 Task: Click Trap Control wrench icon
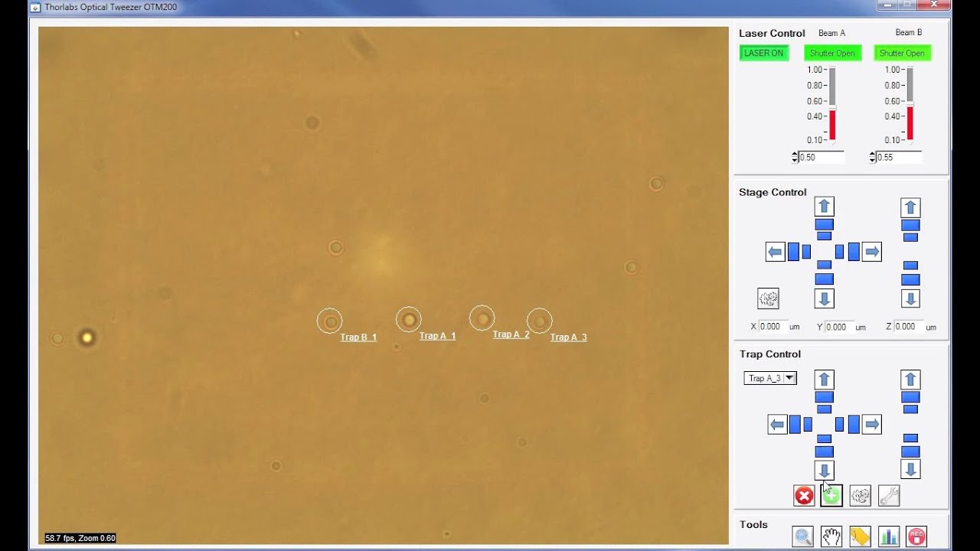(889, 496)
